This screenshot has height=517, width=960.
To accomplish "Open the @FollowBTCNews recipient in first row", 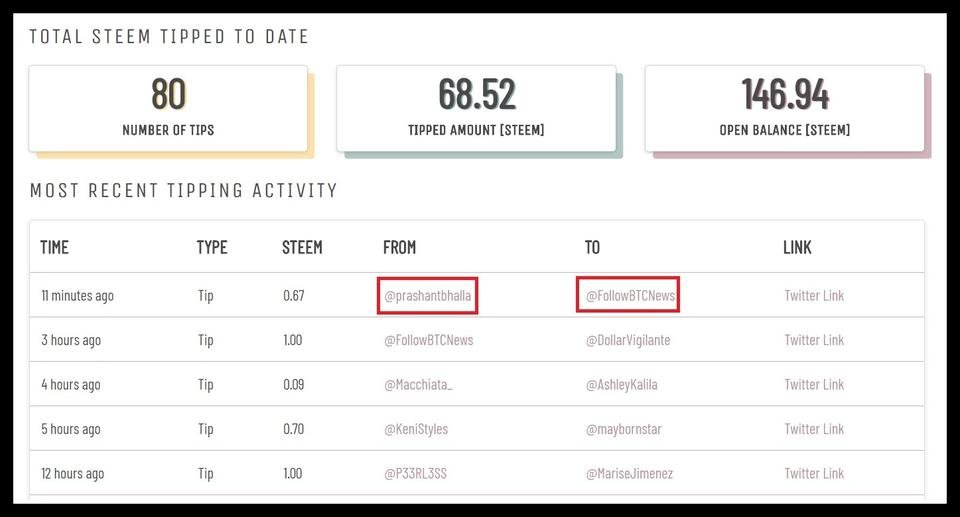I will 630,296.
